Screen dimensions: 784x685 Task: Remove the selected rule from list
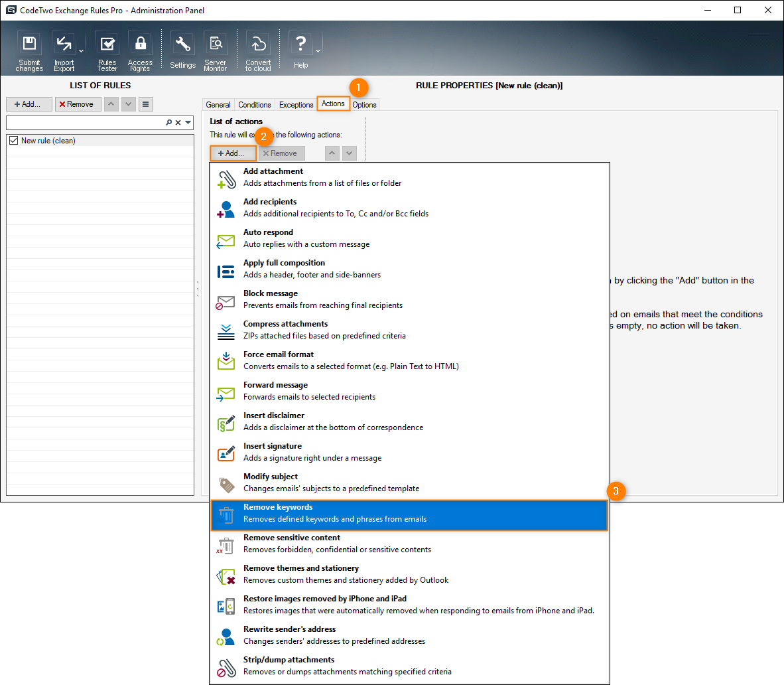(78, 104)
